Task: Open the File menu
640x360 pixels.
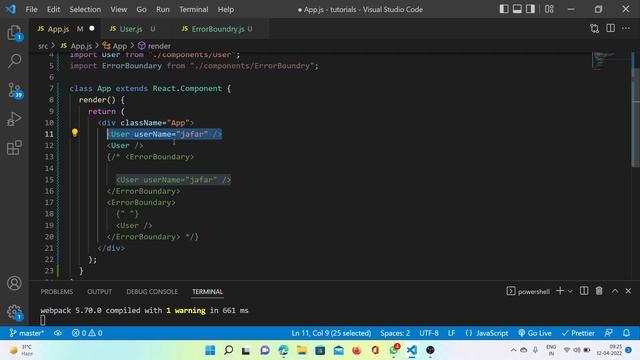Action: 31,9
